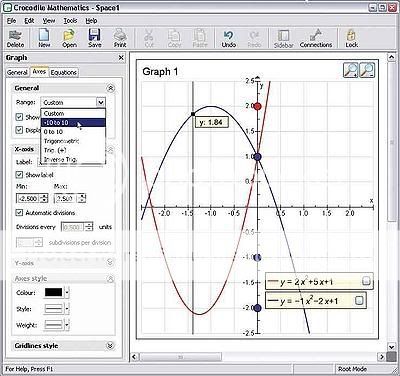Collapse the Axes style section
The image size is (400, 376).
[111, 278]
